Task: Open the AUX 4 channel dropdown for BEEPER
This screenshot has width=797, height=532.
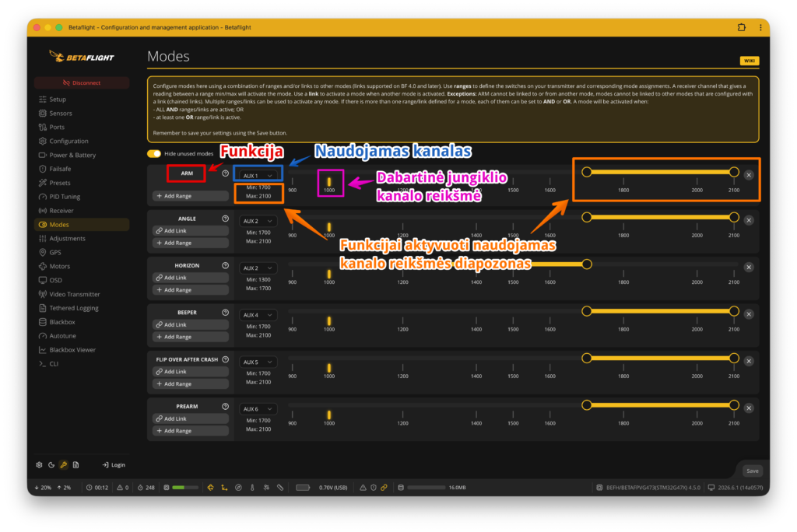Action: [x=258, y=315]
